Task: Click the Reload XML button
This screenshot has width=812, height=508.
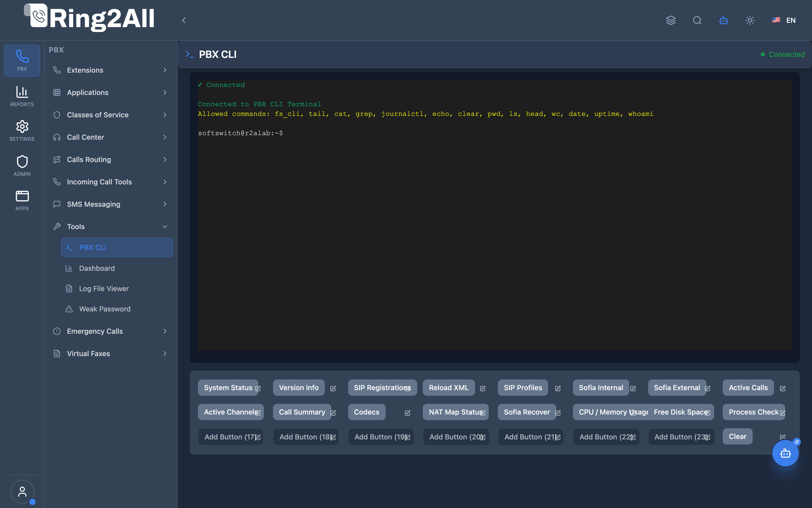Action: pos(449,388)
